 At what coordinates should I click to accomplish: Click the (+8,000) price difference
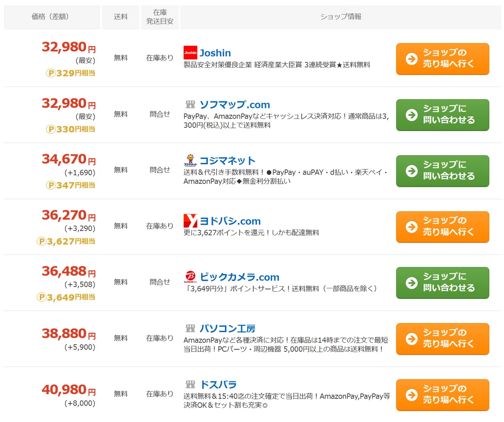(x=80, y=404)
